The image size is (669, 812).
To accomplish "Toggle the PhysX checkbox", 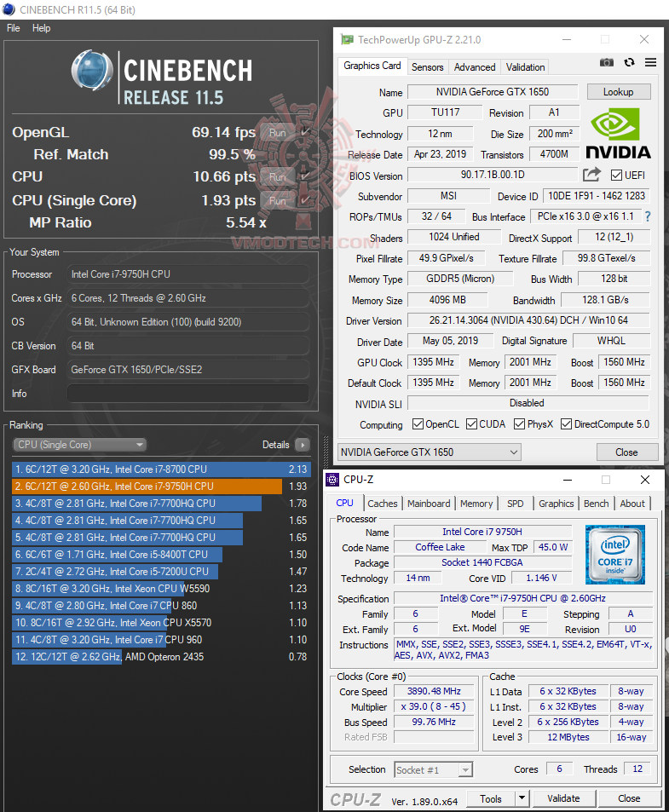I will (519, 424).
